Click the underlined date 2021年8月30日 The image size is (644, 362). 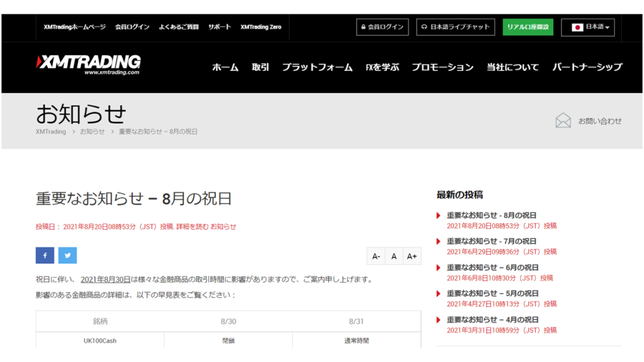105,280
